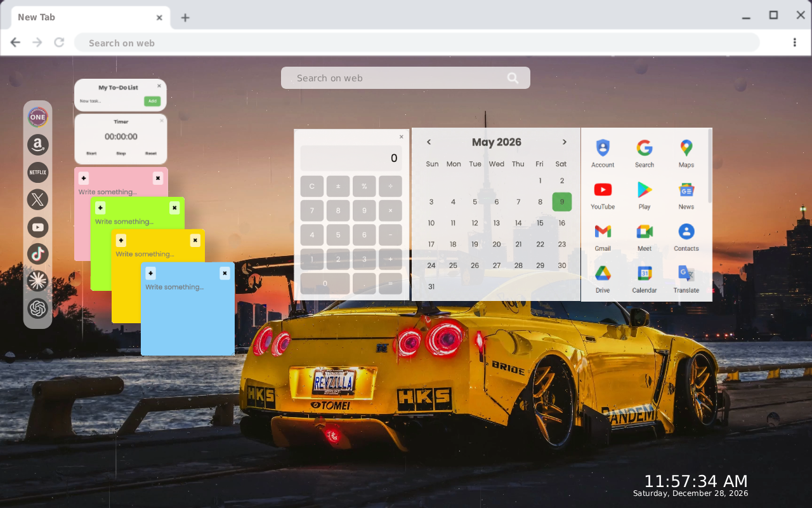Open Google Maps from the apps panel

686,153
